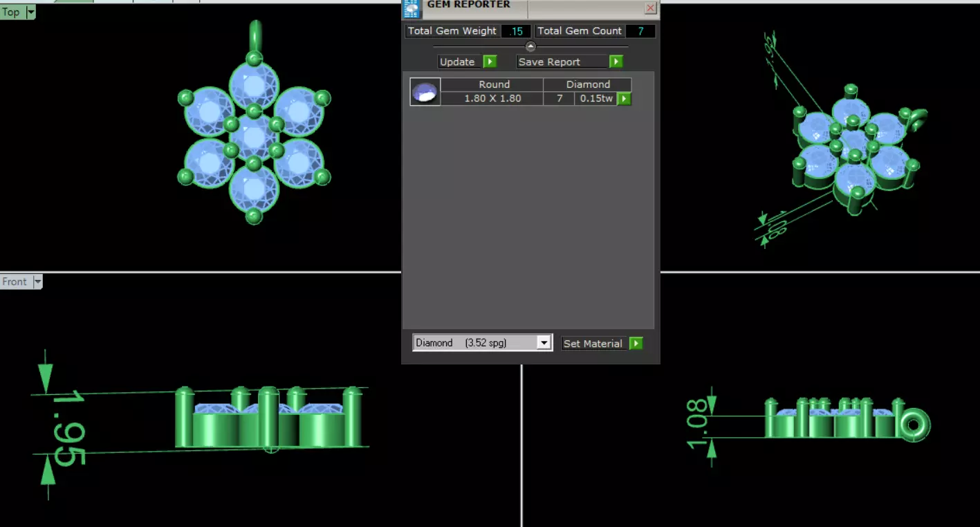
Task: Click the Total Gem Weight value .15
Action: point(516,31)
